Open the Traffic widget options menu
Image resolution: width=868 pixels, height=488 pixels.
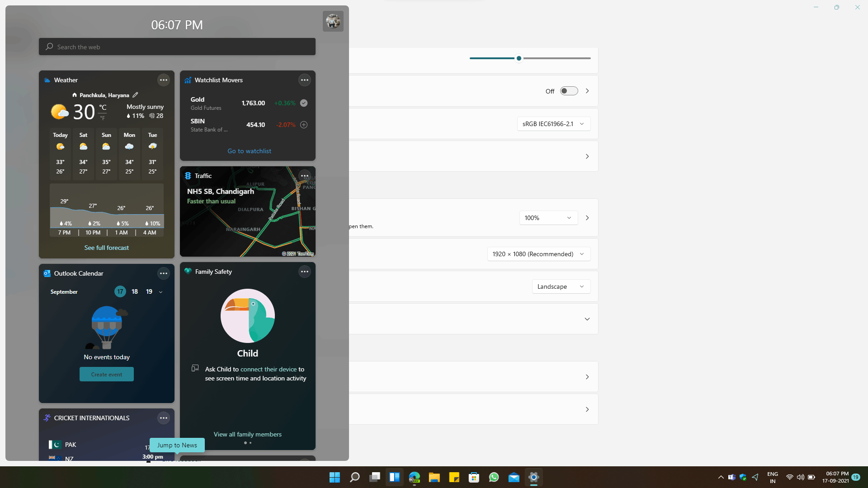(x=304, y=176)
